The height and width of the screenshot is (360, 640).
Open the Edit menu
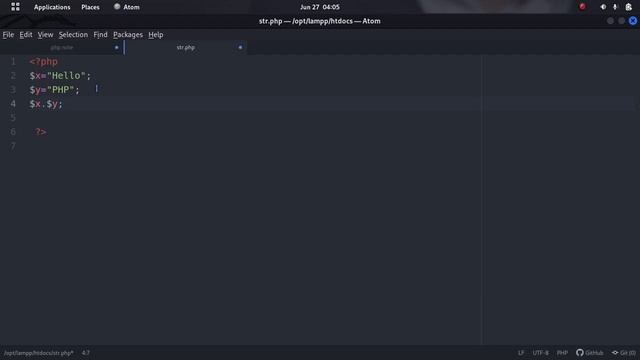click(x=26, y=35)
